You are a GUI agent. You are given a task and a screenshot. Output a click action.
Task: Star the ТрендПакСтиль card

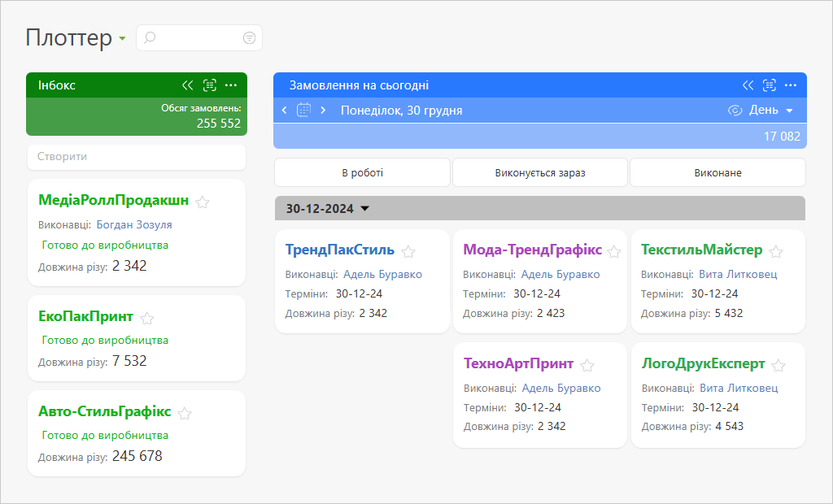click(x=408, y=251)
